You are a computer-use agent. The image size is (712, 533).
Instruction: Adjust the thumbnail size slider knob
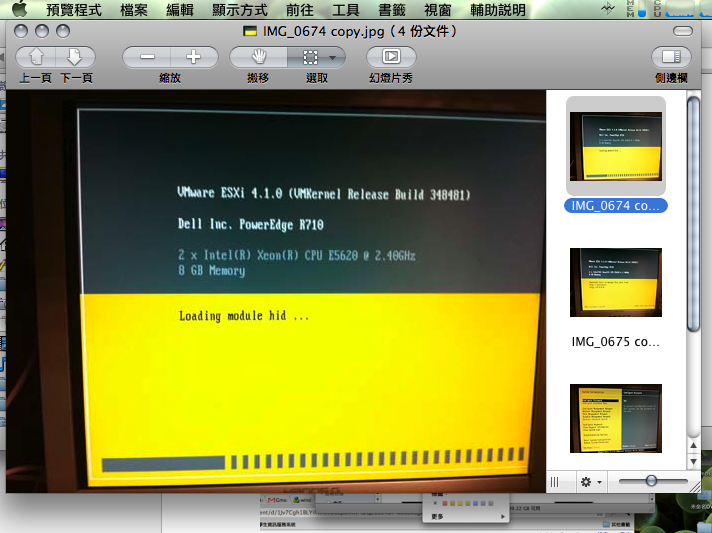tap(651, 480)
